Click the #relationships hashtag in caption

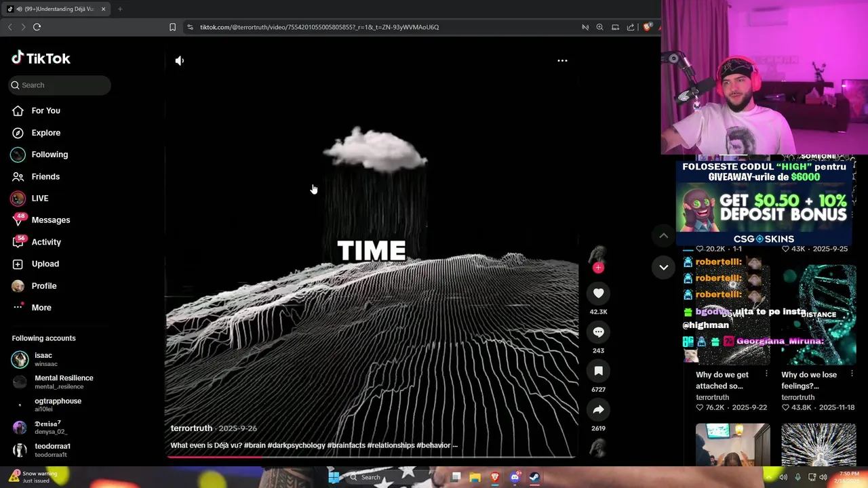(391, 445)
